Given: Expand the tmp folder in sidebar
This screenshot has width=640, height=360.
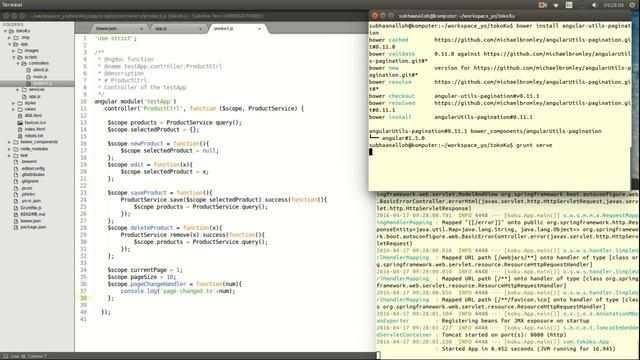Looking at the screenshot, I should 9,38.
